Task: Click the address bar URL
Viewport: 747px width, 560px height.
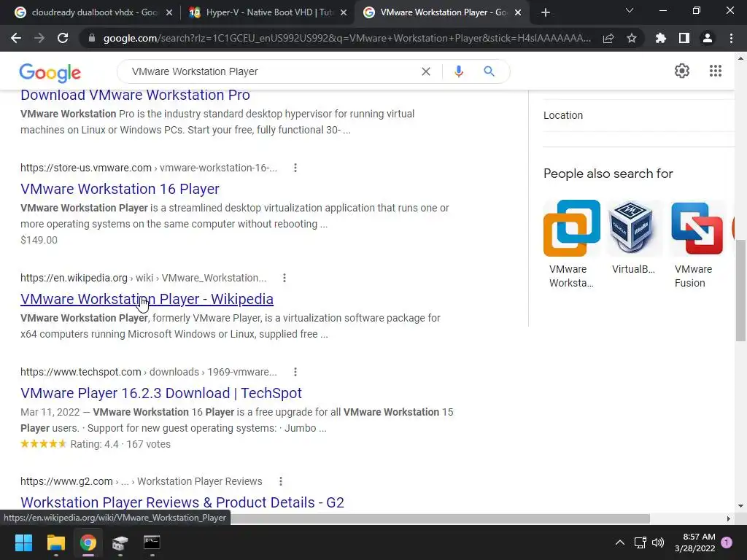Action: click(347, 38)
